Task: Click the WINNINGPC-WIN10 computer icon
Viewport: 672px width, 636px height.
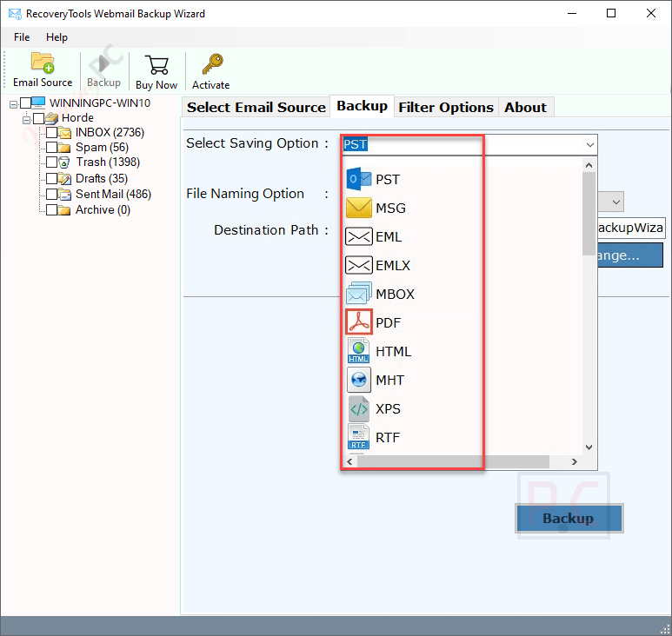Action: [x=38, y=103]
